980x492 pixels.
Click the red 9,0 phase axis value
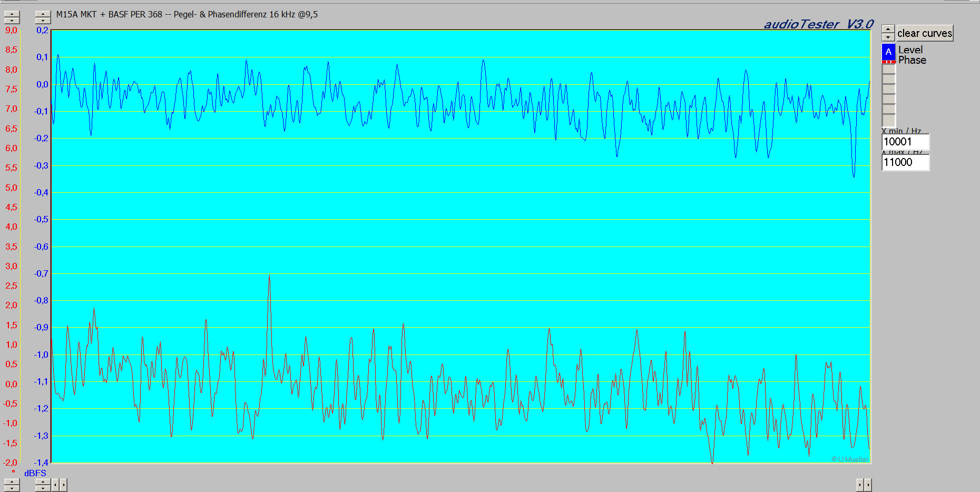[11, 31]
